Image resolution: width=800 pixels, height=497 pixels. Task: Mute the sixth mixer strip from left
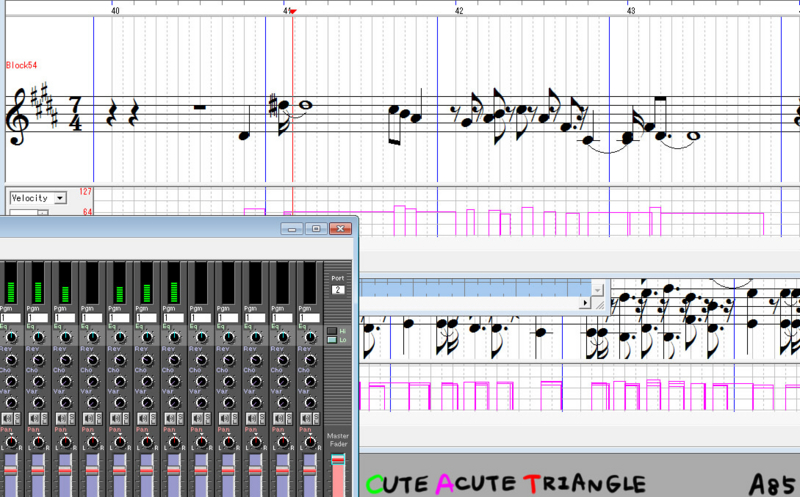[143, 418]
